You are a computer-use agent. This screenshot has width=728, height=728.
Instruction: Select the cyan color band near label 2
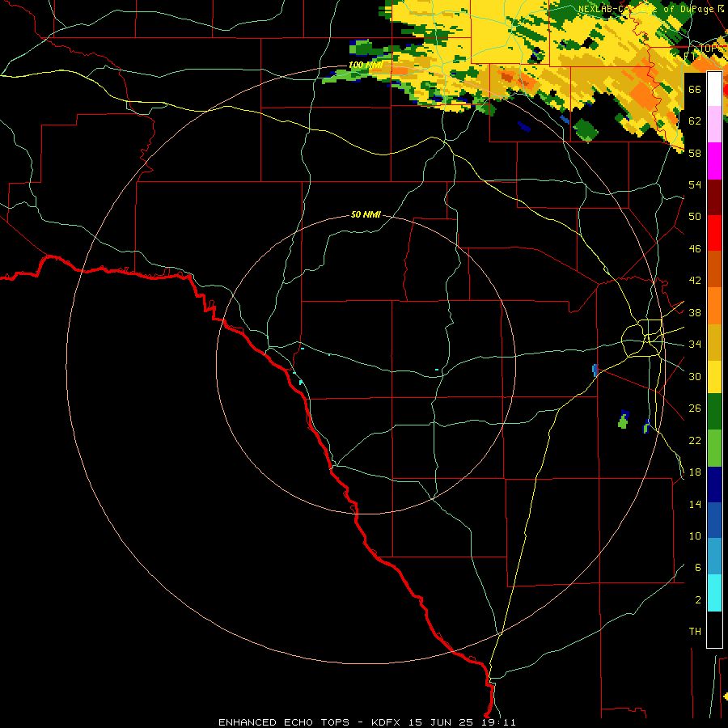714,593
